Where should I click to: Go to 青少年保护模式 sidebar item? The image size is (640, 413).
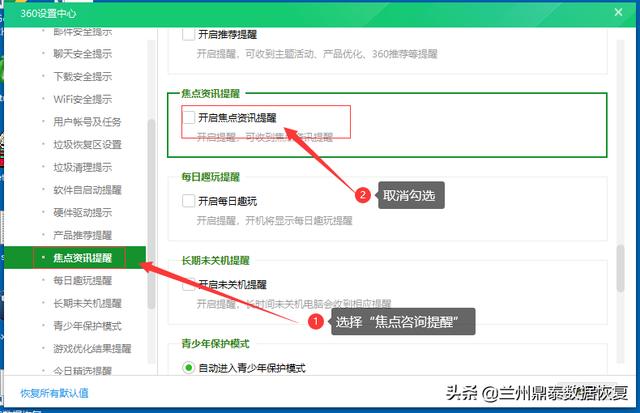point(87,326)
